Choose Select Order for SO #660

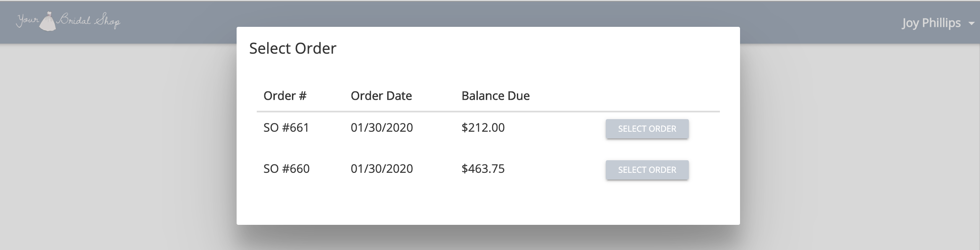(x=647, y=170)
